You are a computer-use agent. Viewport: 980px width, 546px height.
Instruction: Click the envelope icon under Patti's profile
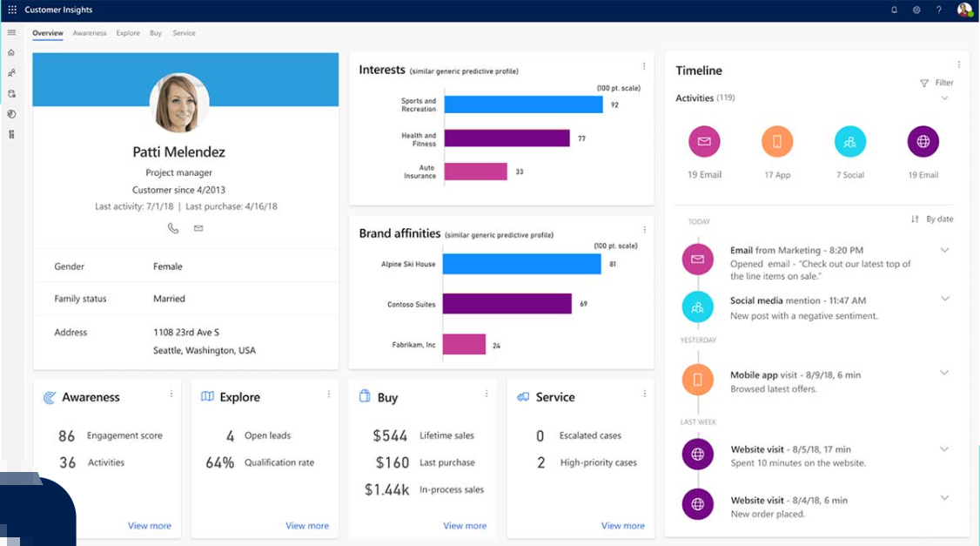click(x=198, y=228)
